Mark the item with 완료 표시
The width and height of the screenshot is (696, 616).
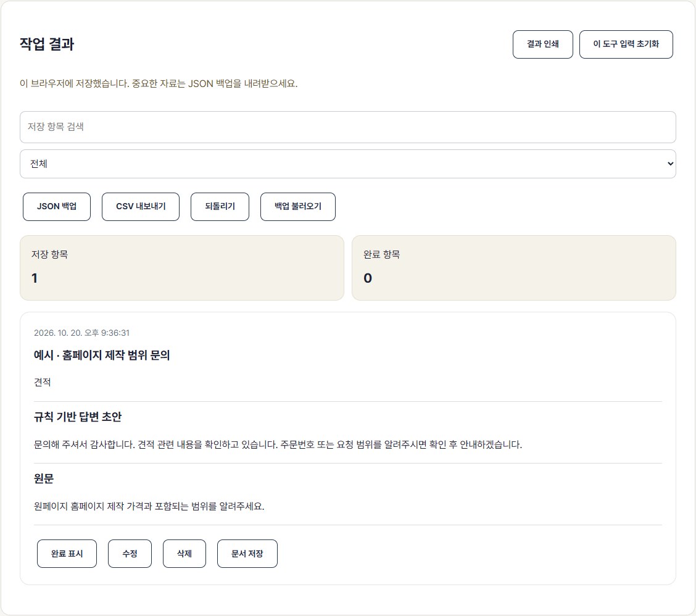[x=67, y=554]
